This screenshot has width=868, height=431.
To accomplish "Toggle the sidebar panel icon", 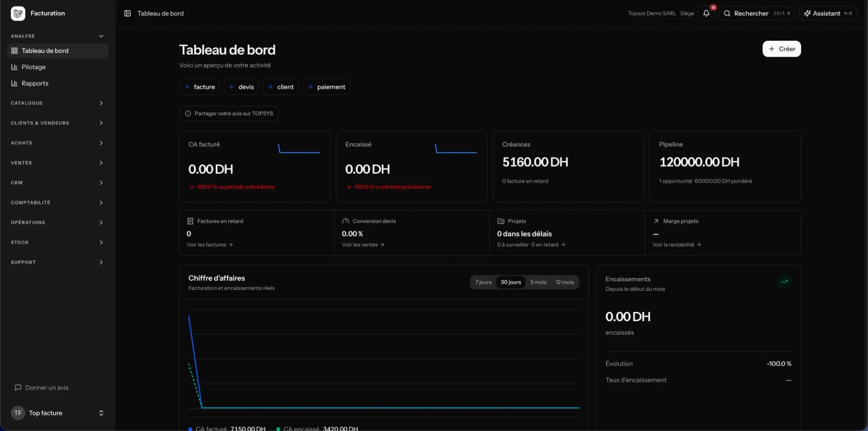I will 127,14.
